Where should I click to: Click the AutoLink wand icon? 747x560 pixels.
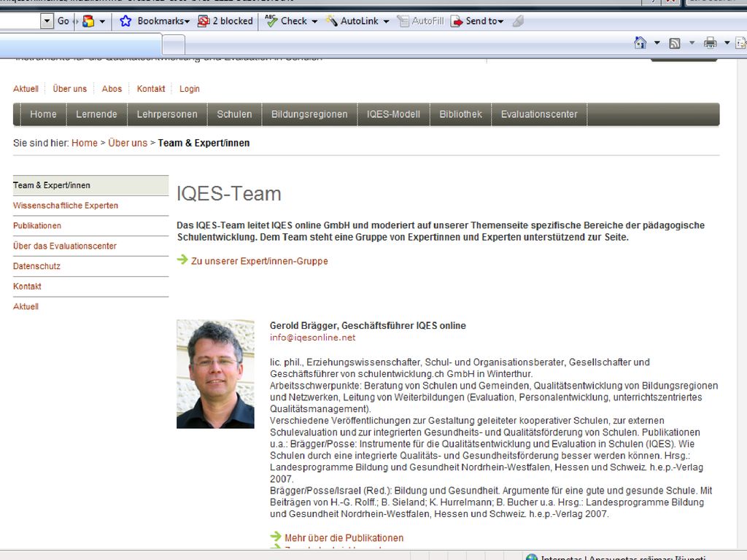click(331, 21)
